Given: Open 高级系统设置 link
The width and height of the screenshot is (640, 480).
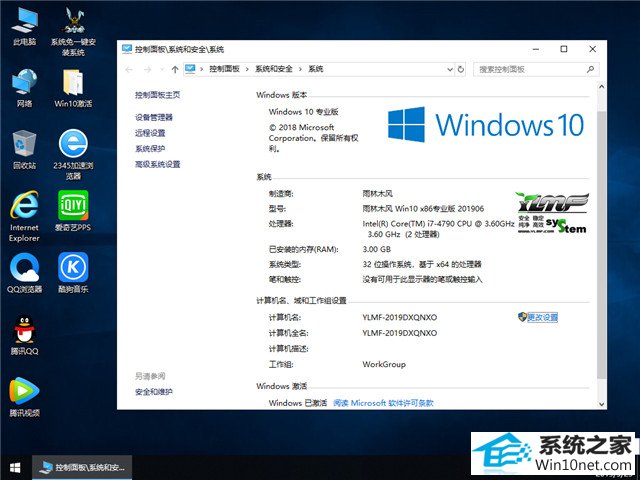Looking at the screenshot, I should click(x=158, y=164).
